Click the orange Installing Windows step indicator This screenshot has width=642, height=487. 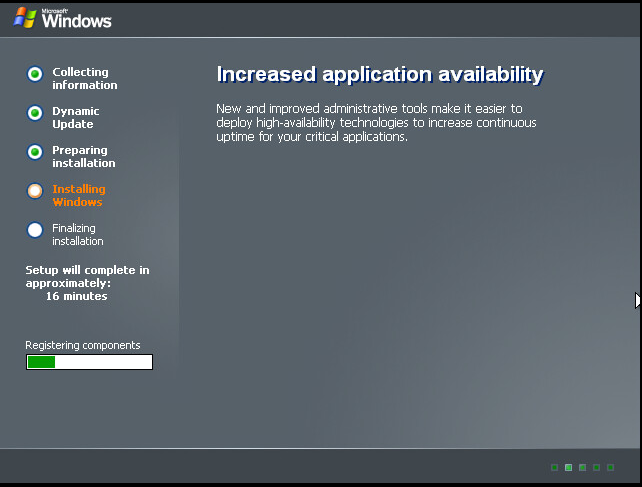[x=35, y=191]
